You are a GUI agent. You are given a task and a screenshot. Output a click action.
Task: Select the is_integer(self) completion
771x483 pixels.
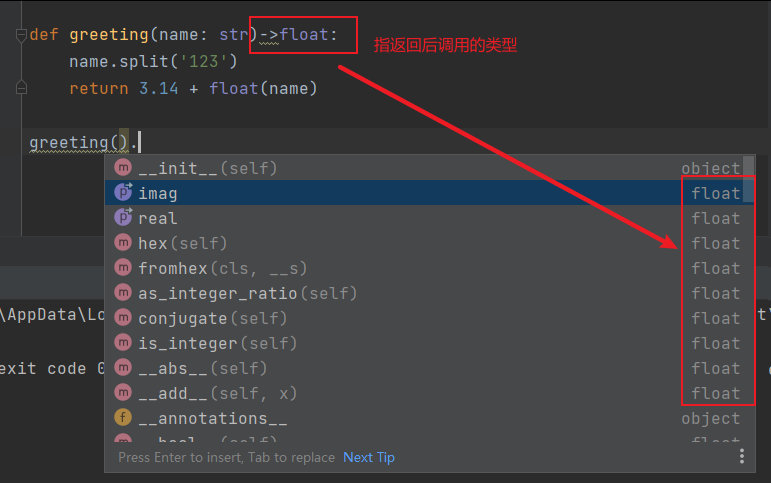tap(217, 343)
